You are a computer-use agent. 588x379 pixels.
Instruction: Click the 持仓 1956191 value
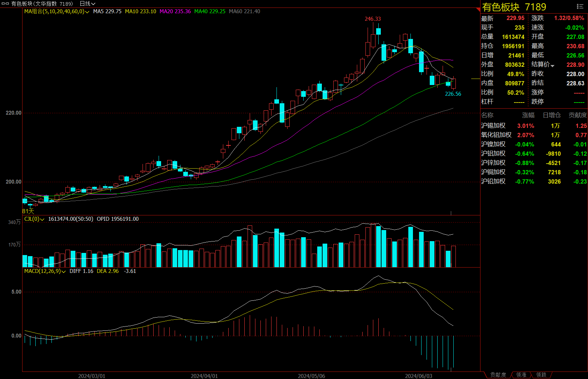point(513,46)
